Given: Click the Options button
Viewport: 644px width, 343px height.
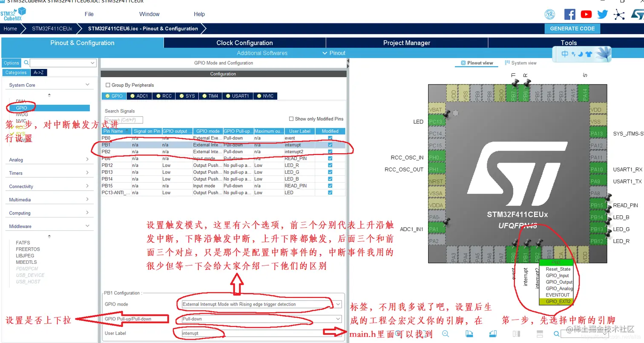Looking at the screenshot, I should [x=11, y=63].
